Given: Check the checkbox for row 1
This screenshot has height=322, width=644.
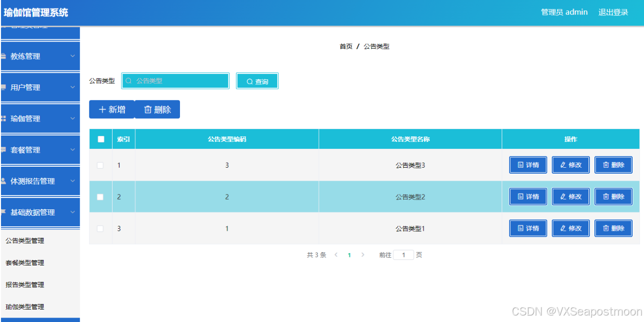Looking at the screenshot, I should [100, 165].
